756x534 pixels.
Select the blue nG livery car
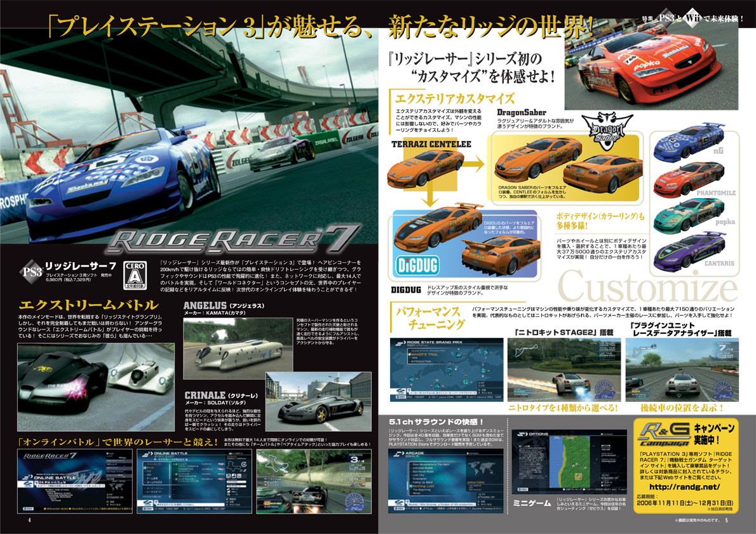(689, 142)
